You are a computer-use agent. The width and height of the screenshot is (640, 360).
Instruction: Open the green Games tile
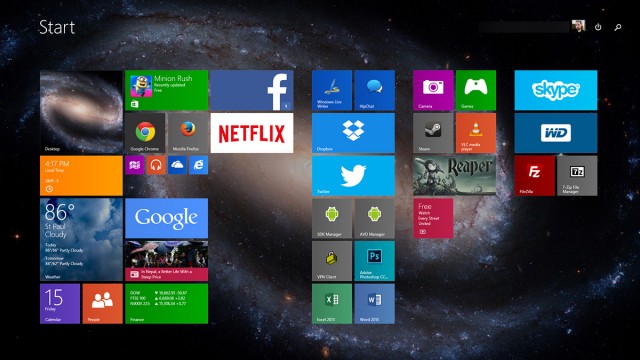[476, 90]
